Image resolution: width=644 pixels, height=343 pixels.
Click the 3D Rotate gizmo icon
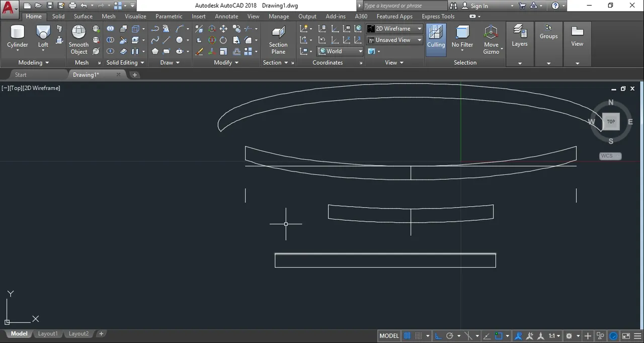point(212,40)
